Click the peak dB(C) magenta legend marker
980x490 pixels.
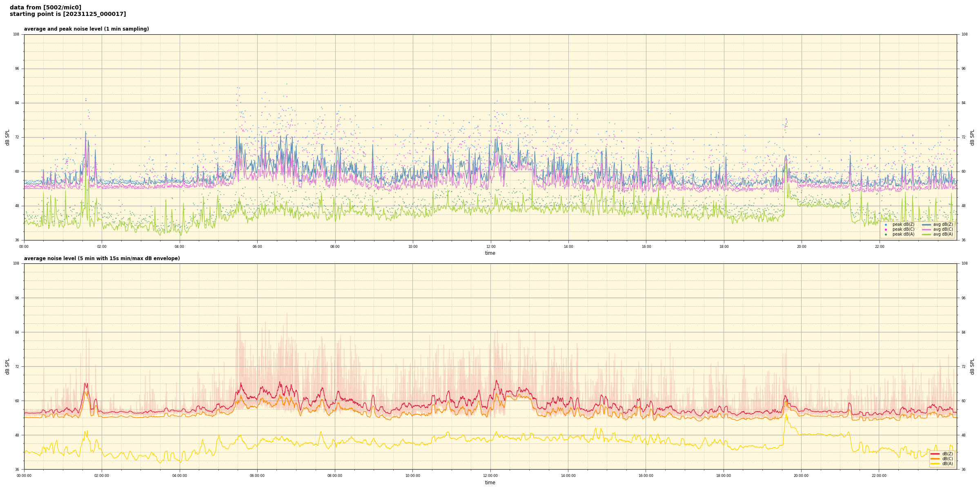(886, 229)
